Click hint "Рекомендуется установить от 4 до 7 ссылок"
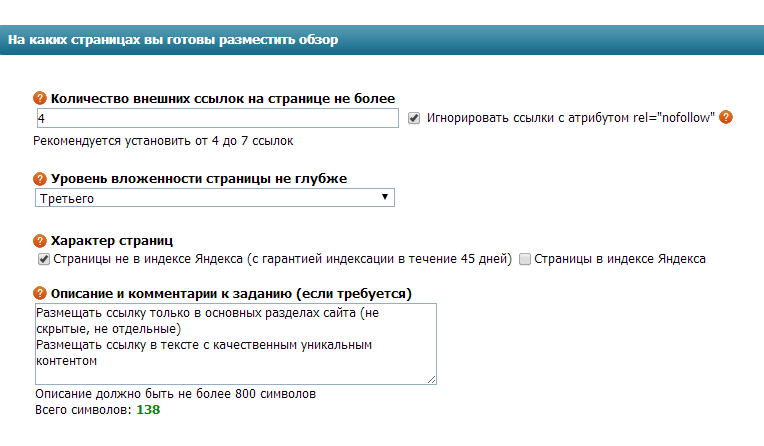The image size is (764, 446). (x=163, y=141)
